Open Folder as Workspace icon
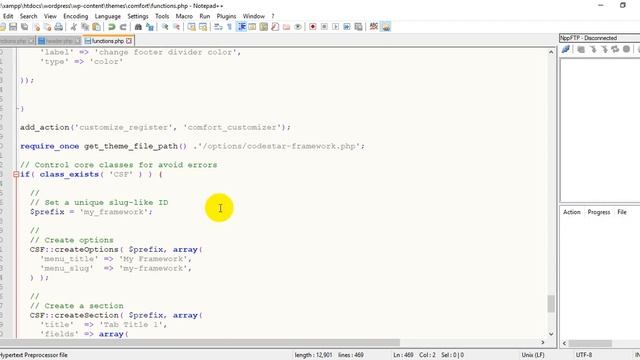The width and height of the screenshot is (640, 360). (x=287, y=27)
